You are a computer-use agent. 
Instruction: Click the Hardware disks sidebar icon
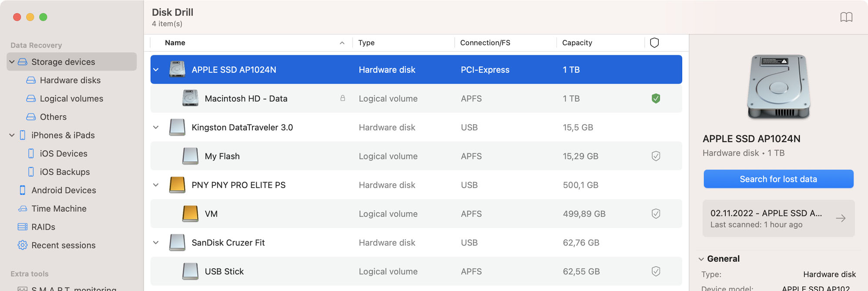coord(31,80)
